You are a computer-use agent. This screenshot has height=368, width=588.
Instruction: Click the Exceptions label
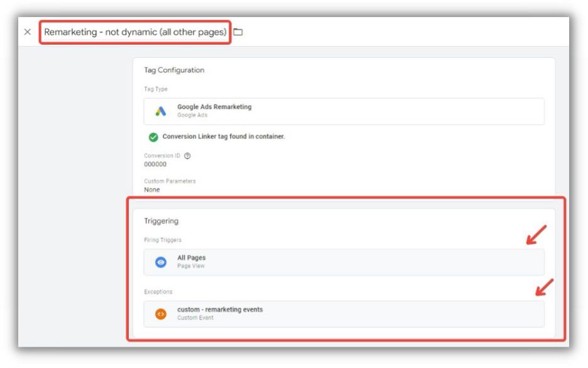tap(158, 292)
